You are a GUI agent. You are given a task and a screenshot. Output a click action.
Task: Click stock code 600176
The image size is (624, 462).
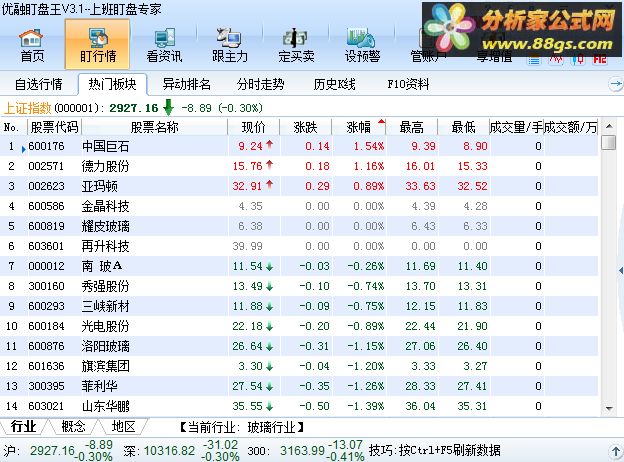coord(46,146)
